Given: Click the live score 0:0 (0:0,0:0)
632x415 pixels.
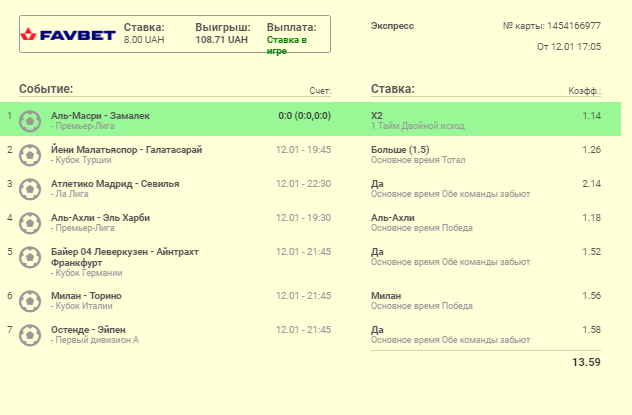Looking at the screenshot, I should 304,116.
